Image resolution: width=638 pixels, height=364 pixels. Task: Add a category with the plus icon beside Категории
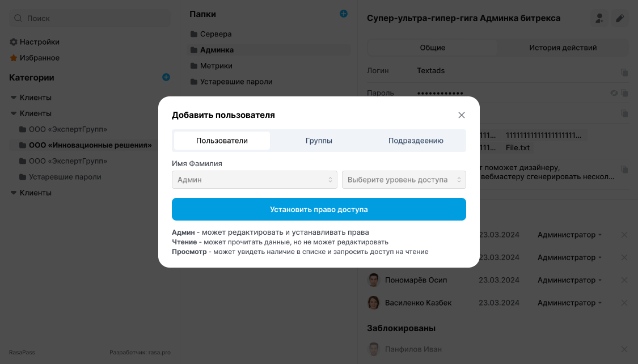click(166, 77)
